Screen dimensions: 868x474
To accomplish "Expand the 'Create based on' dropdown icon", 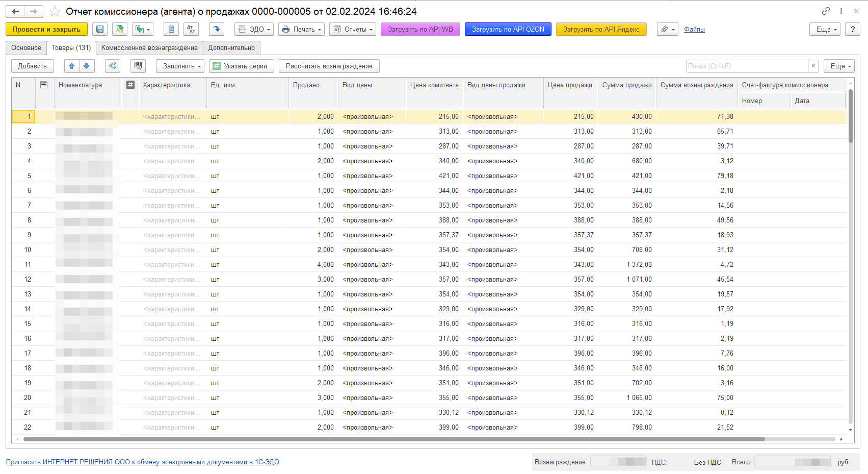I will (x=142, y=30).
